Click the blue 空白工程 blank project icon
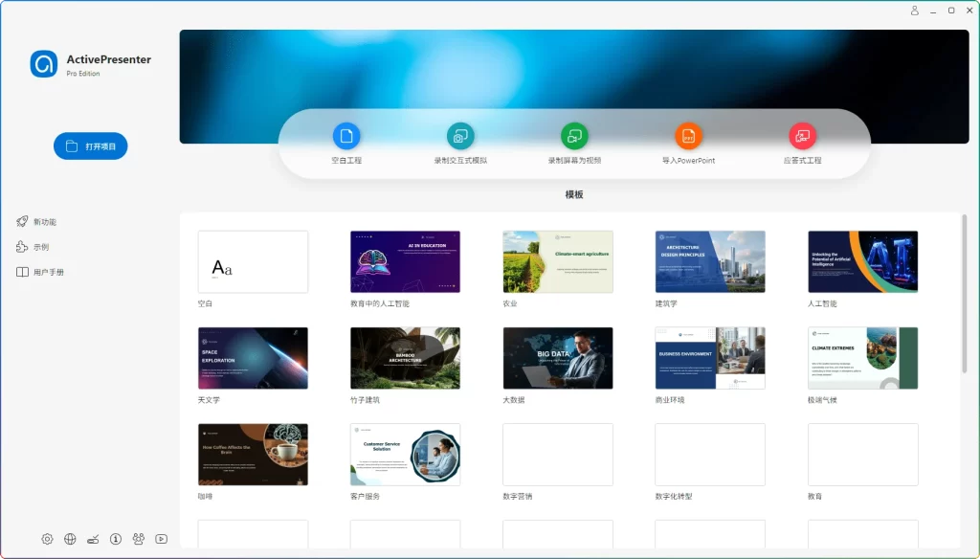Viewport: 980px width, 559px height. [x=346, y=136]
